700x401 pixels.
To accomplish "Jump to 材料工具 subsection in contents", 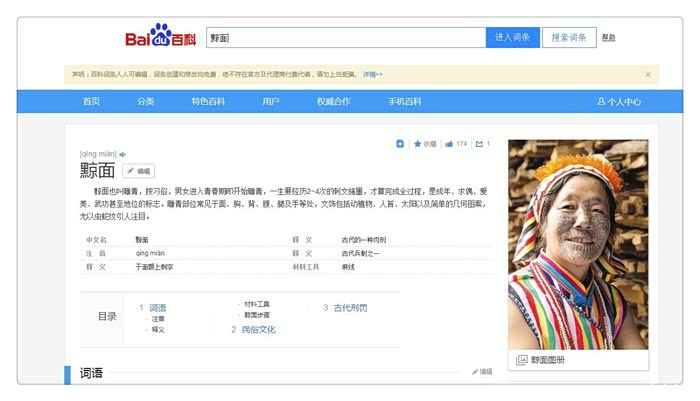I will (257, 304).
